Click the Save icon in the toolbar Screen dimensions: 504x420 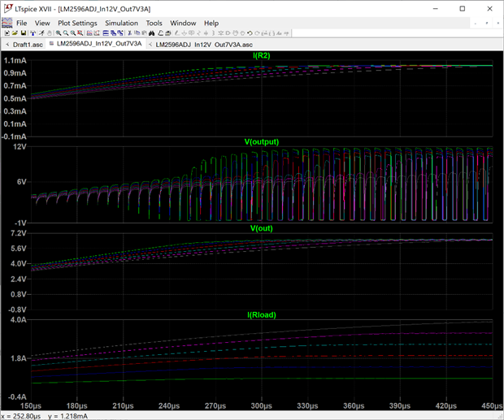tap(24, 33)
